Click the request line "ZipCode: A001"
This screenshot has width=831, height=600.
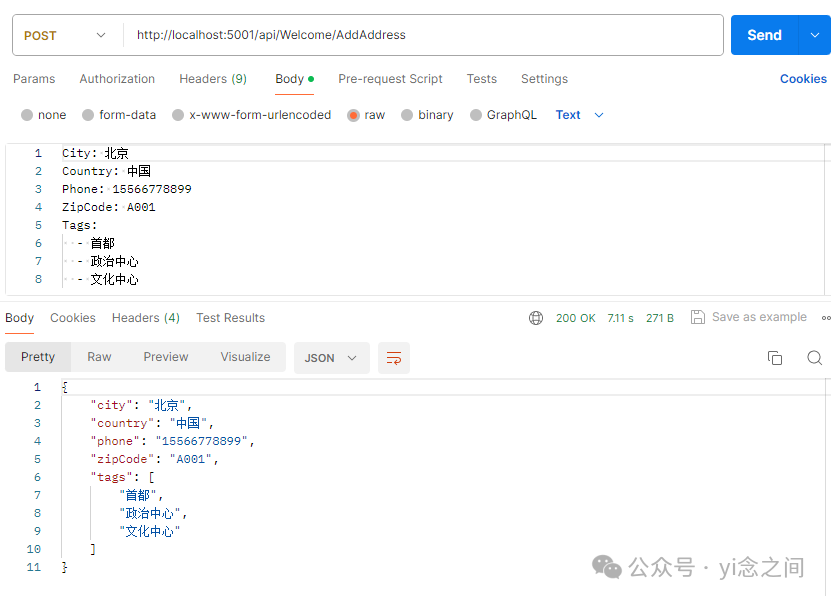click(x=109, y=207)
